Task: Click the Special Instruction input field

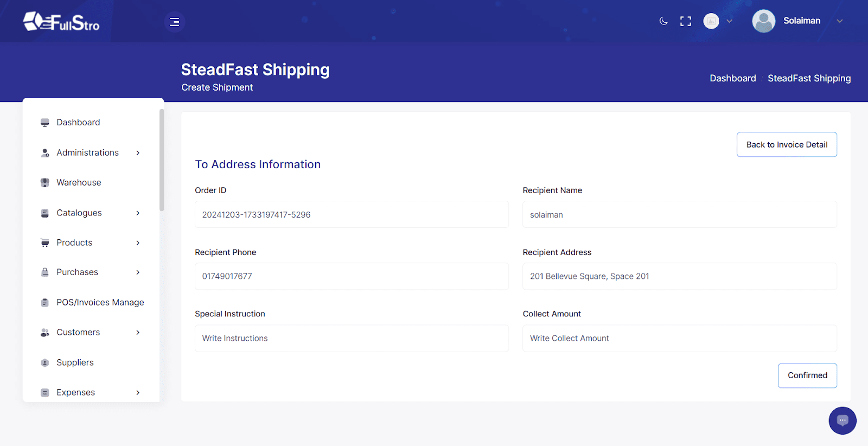Action: point(352,338)
